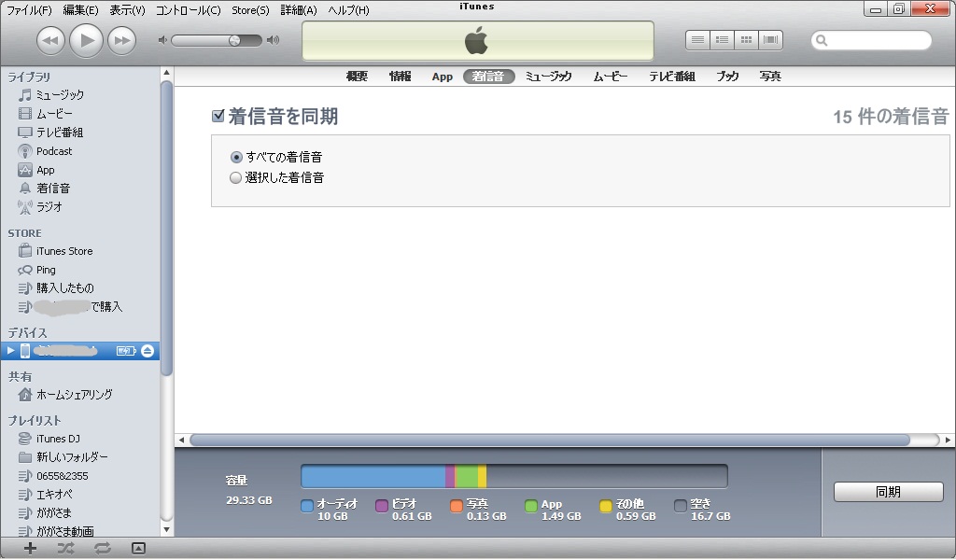
Task: Open 着信音 in the library sidebar
Action: [53, 189]
